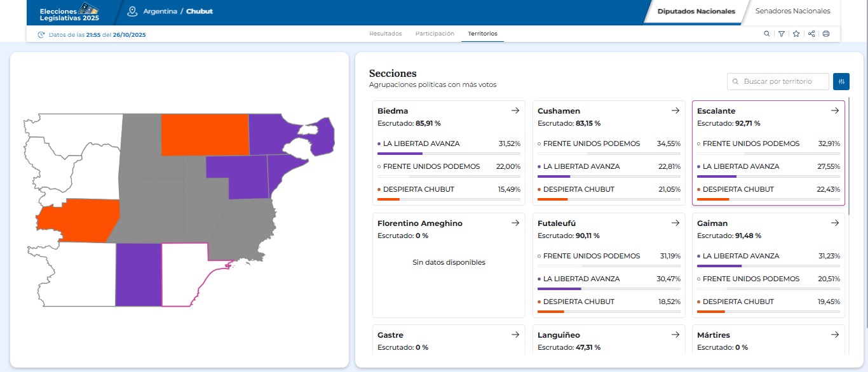Print results using the printer icon
The image size is (868, 372).
(826, 34)
